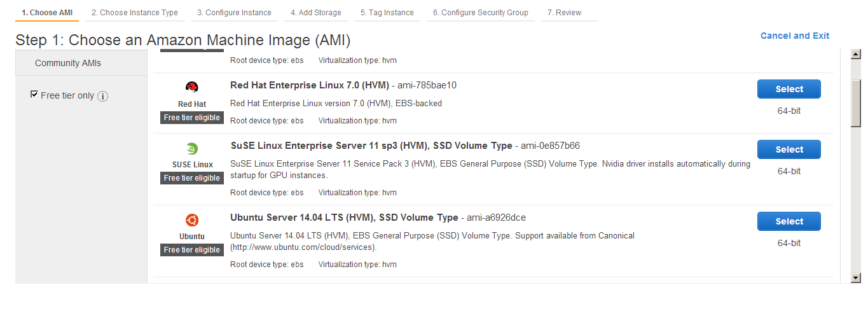Click Cancel and Exit link
This screenshot has height=311, width=868.
point(795,36)
